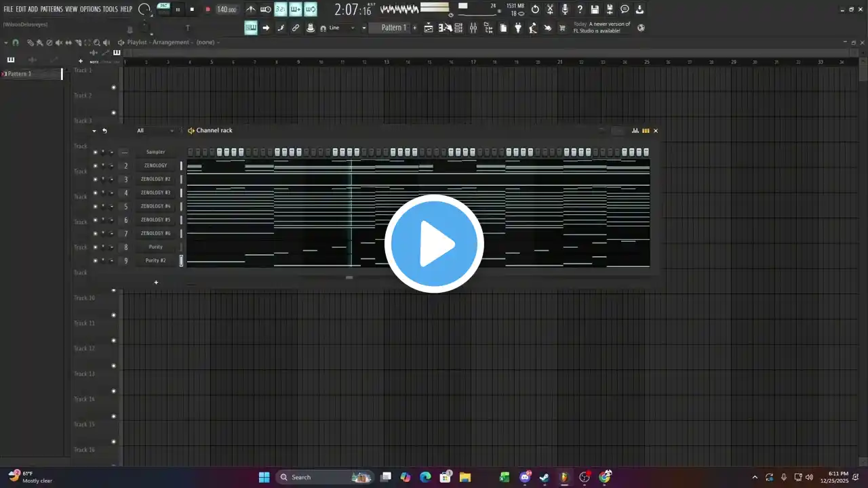Click the question mark help icon
Image resolution: width=868 pixels, height=488 pixels.
point(580,9)
